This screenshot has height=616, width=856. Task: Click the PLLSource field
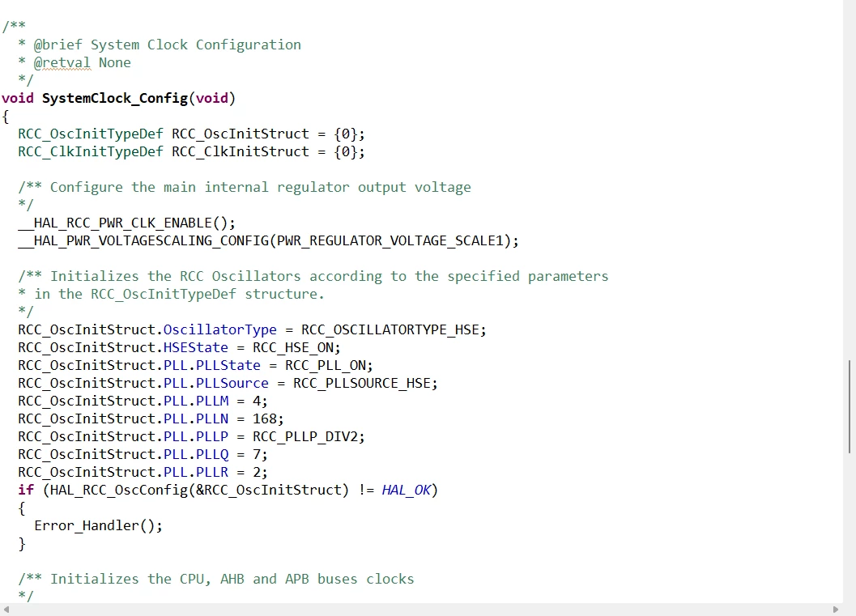(232, 384)
